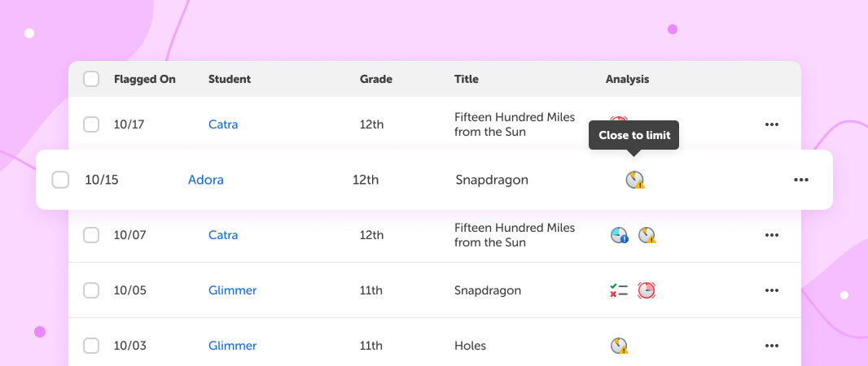Sort by the Flagged On column header
This screenshot has width=868, height=366.
click(x=144, y=79)
